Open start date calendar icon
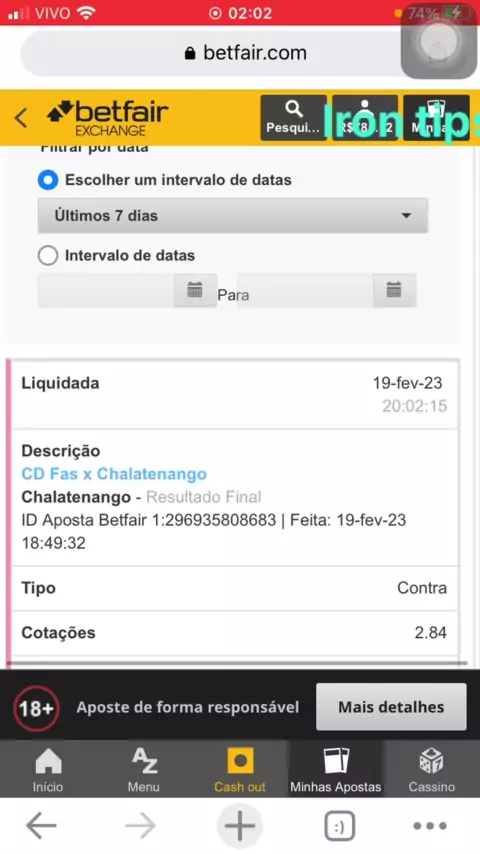 [195, 290]
